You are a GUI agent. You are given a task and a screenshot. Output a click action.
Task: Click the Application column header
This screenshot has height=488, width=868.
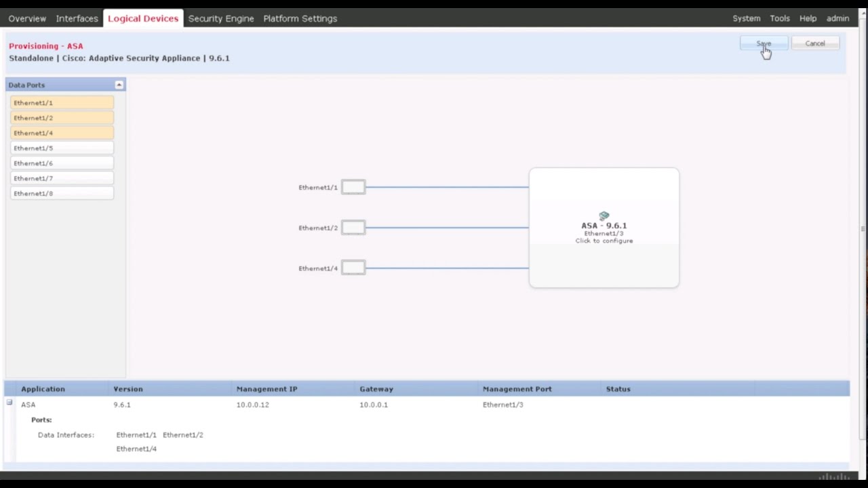click(x=43, y=389)
